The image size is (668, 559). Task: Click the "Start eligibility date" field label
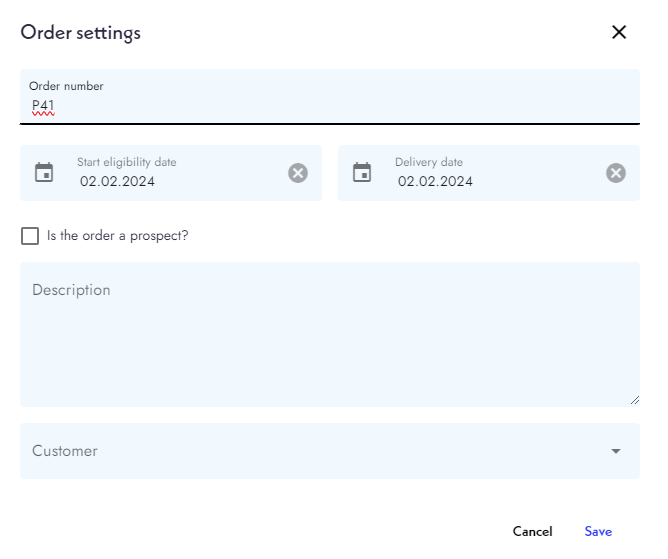(127, 162)
